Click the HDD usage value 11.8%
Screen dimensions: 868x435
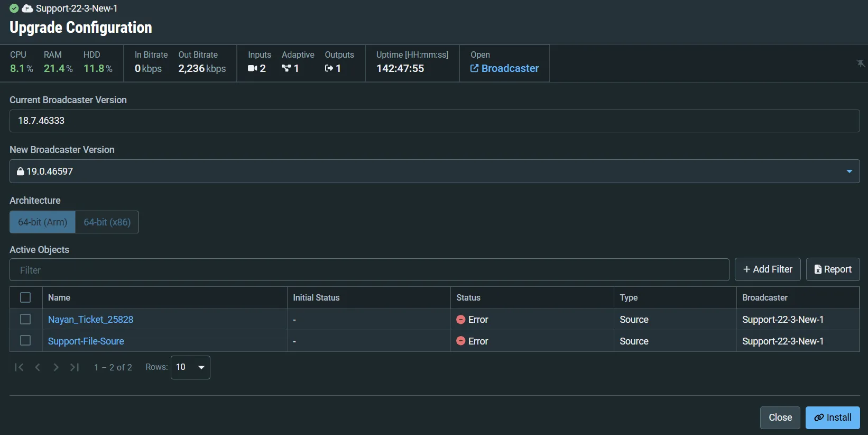pos(98,68)
